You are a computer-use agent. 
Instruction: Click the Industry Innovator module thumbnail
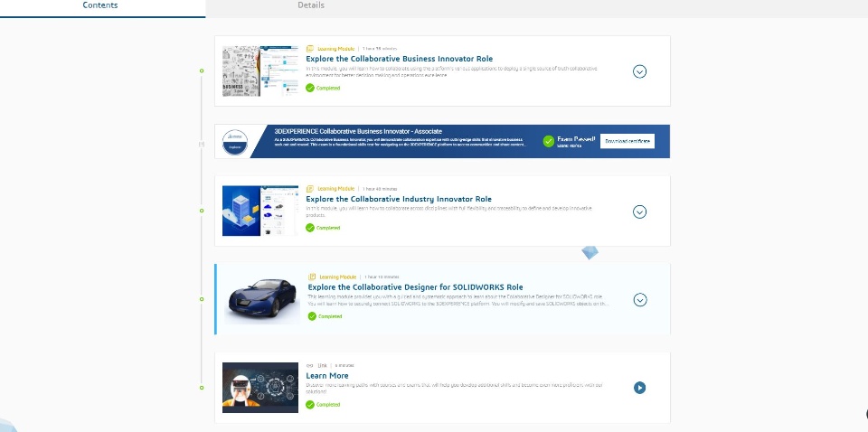click(260, 211)
